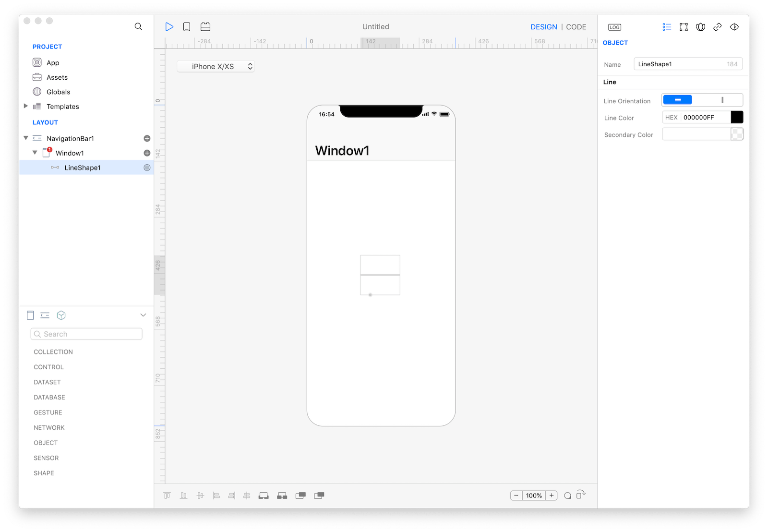Zoom in with the plus button
The height and width of the screenshot is (532, 768).
coord(552,496)
